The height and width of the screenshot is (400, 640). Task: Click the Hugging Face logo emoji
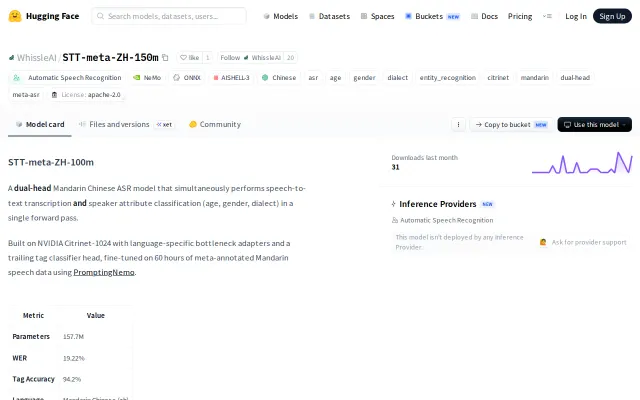pyautogui.click(x=15, y=16)
